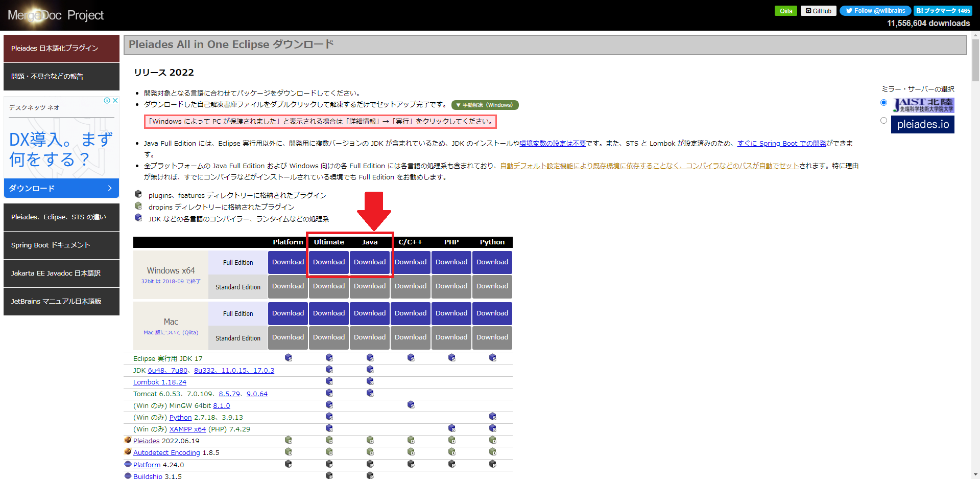Open 問題・不具合などの報告 sidebar item
980x479 pixels.
pos(61,76)
